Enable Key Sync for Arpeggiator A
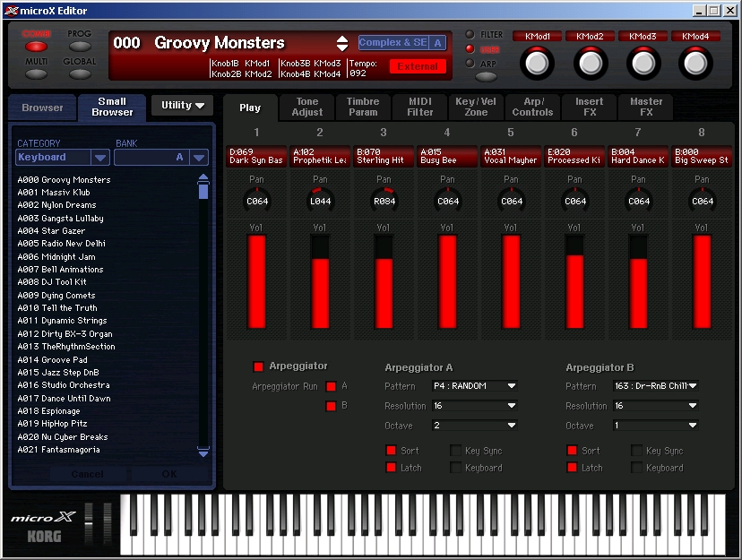This screenshot has height=560, width=742. tap(456, 451)
